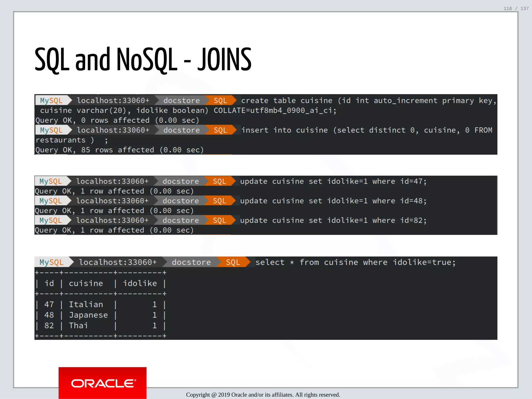Click the "cuisine" column header in results

pyautogui.click(x=86, y=283)
